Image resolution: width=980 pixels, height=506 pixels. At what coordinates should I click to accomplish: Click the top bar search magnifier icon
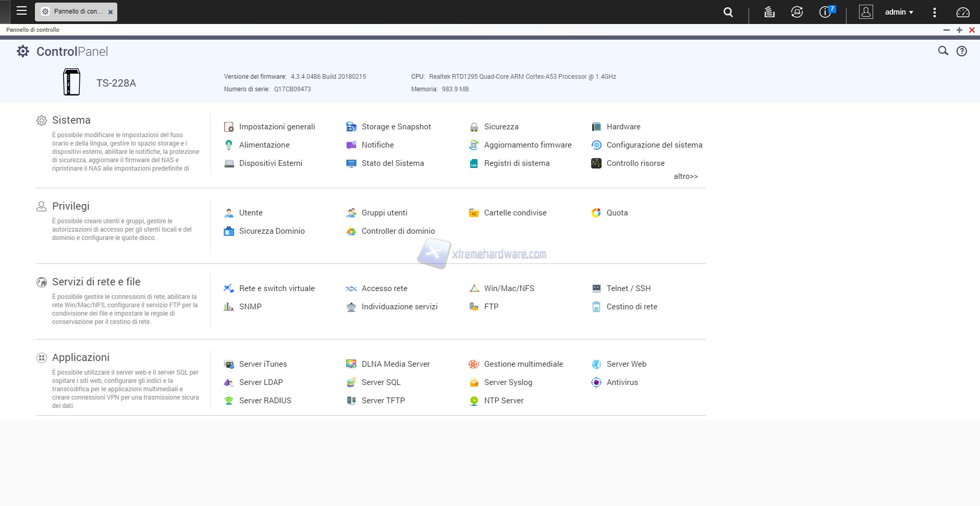click(x=728, y=12)
